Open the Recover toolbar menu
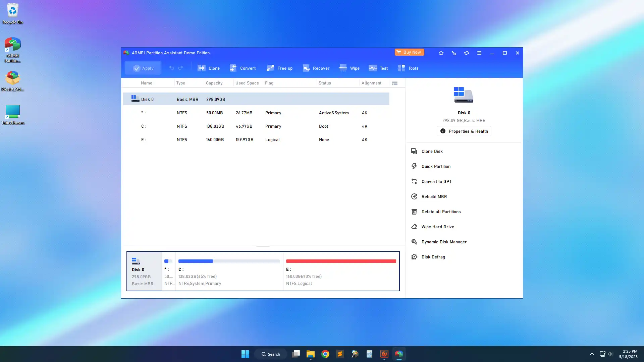644x362 pixels. click(x=316, y=68)
